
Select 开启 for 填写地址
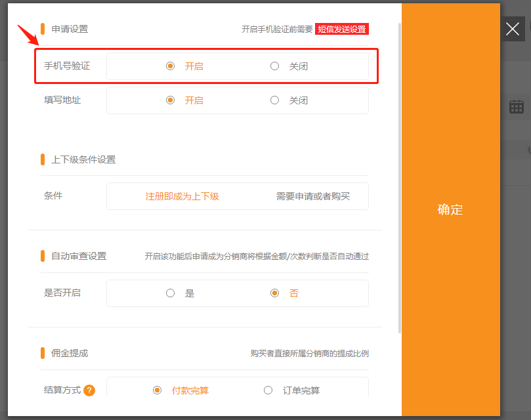[x=171, y=100]
